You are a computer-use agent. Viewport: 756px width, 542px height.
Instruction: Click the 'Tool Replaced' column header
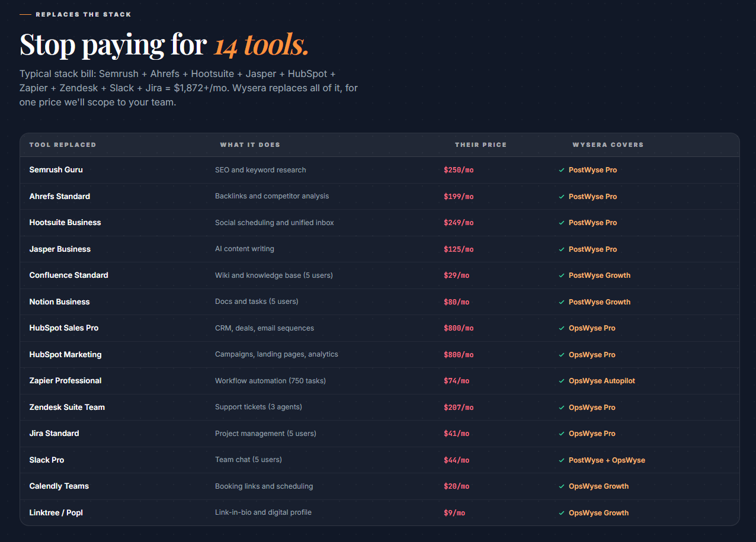point(63,145)
